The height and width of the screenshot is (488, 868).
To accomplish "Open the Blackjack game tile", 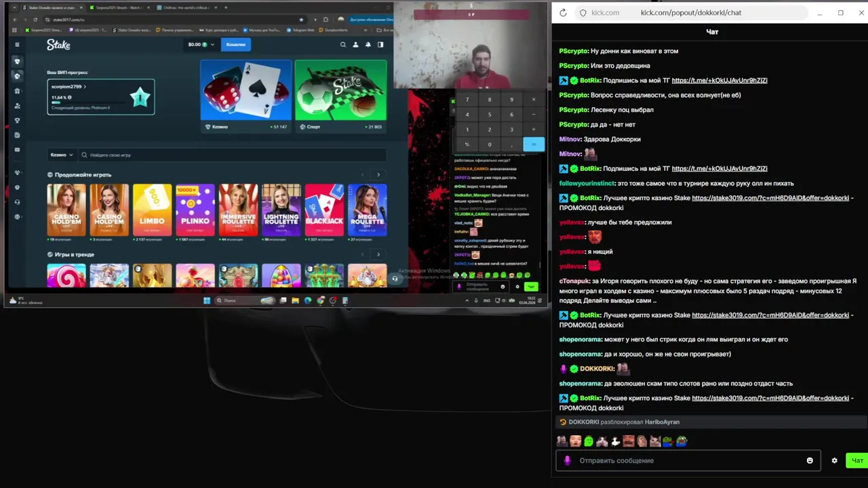I will click(324, 209).
